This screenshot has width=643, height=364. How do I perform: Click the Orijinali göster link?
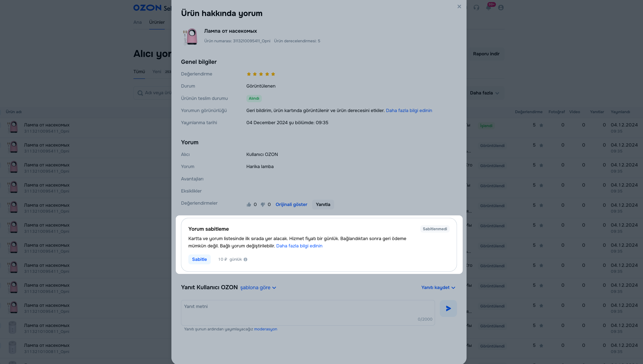coord(291,204)
